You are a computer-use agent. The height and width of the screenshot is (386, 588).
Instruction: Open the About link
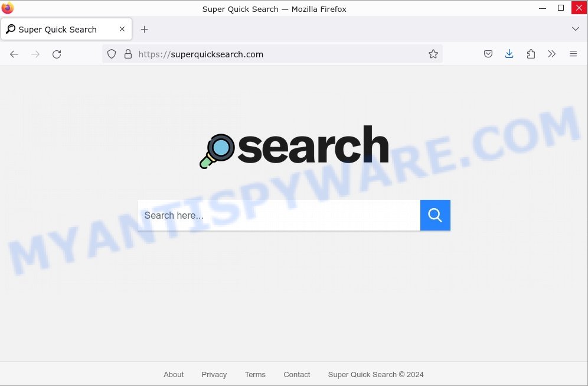pyautogui.click(x=174, y=374)
